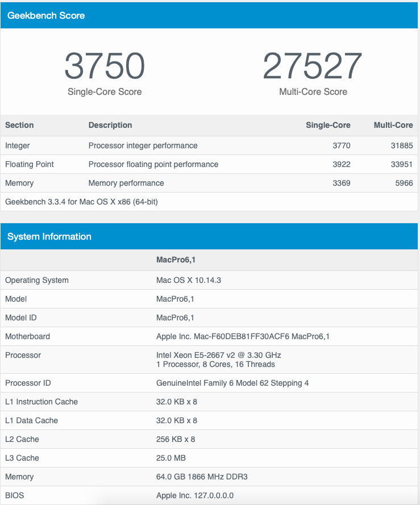Click the Motherboard row label
Screen dimensions: 420x505
(x=27, y=336)
